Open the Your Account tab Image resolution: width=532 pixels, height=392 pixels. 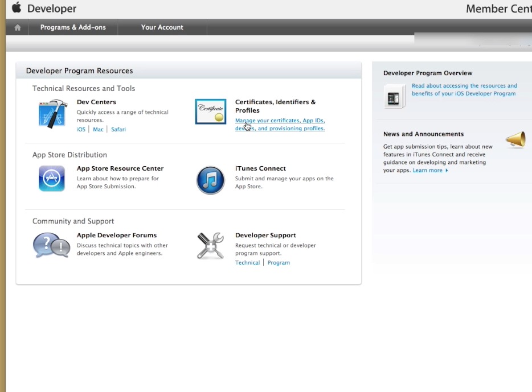click(x=162, y=27)
